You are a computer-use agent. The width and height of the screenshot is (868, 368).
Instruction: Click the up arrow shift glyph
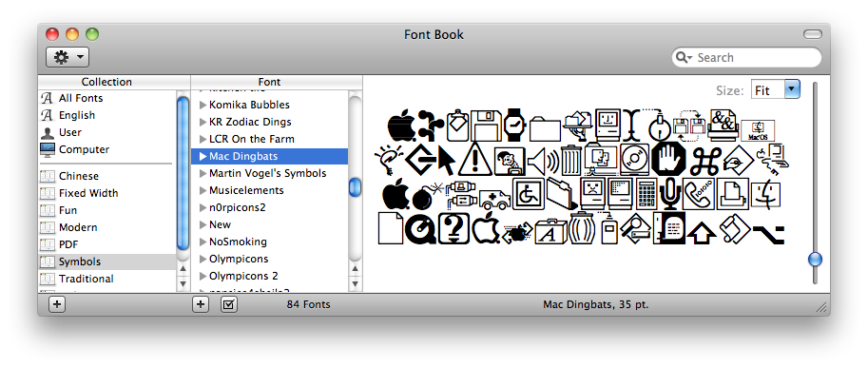702,232
